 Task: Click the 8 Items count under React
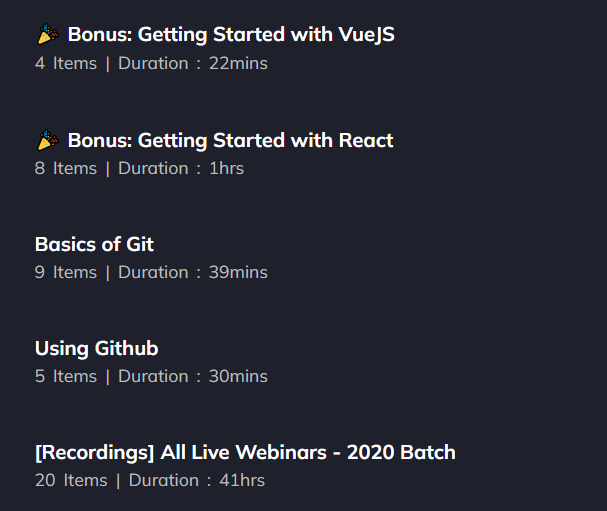click(x=66, y=168)
